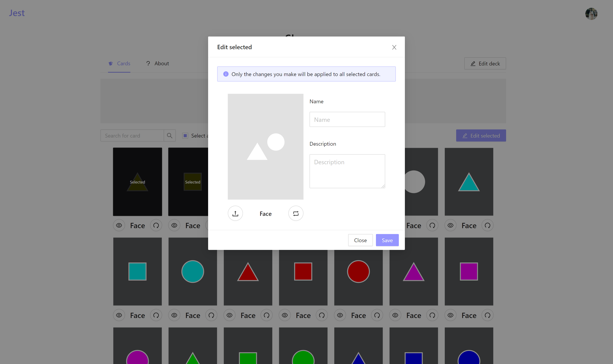Screen dimensions: 613x364
Task: Rotate the teal triangle card
Action: (x=487, y=225)
